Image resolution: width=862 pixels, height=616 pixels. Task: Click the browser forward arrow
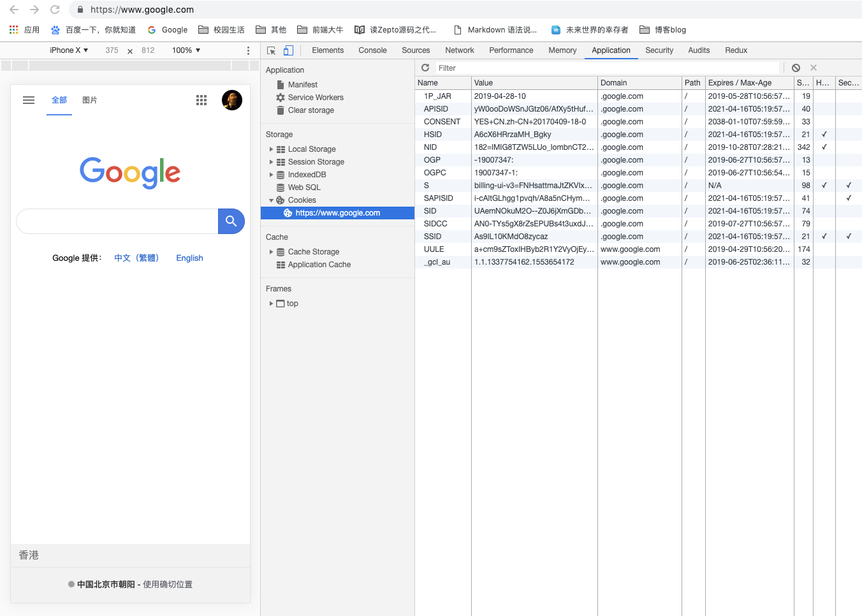[x=34, y=10]
